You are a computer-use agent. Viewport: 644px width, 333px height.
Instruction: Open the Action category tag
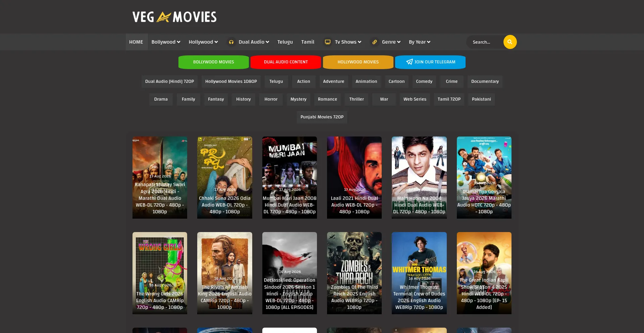(x=304, y=81)
